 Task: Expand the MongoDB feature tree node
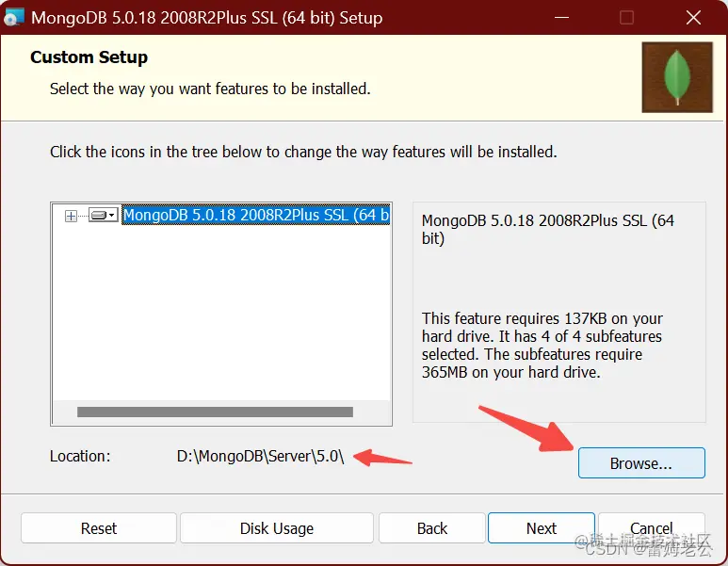tap(71, 216)
